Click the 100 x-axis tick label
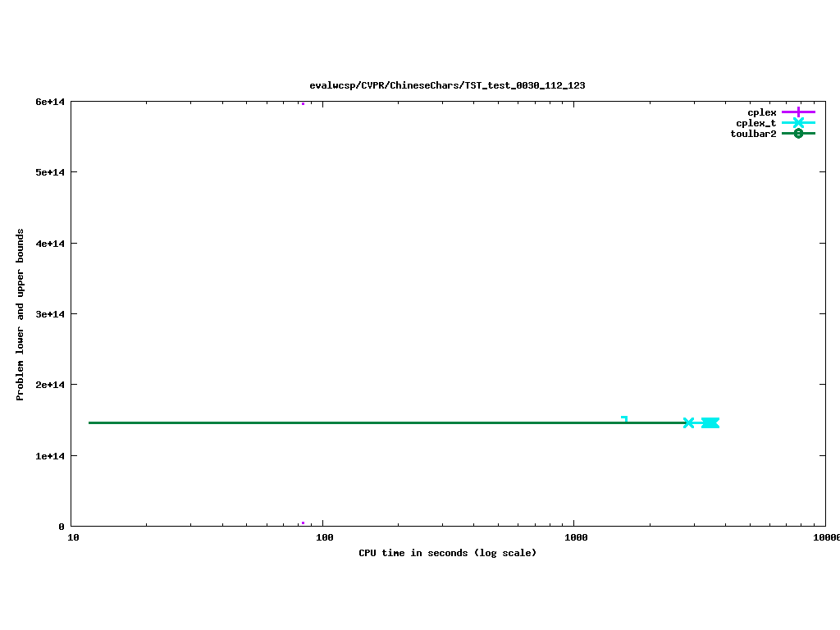 323,538
